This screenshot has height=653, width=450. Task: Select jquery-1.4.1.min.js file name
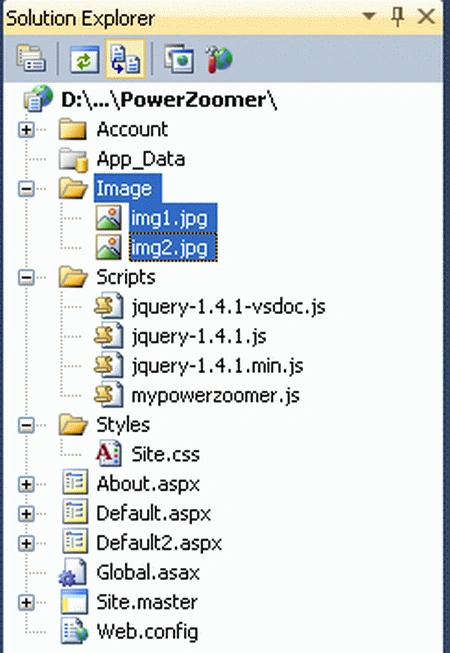click(217, 366)
